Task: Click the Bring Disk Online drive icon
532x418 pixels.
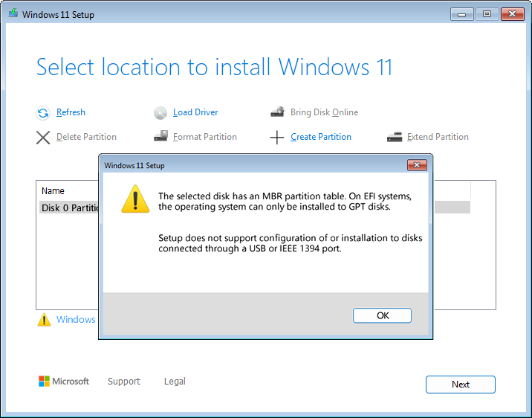Action: pos(278,112)
